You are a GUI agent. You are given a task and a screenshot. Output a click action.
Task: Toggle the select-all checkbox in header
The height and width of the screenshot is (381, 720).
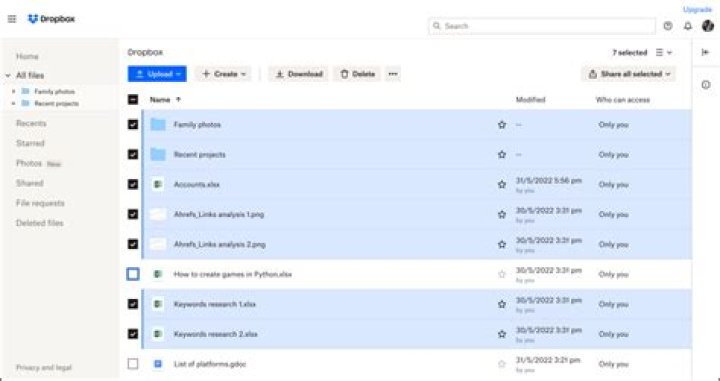pos(133,99)
